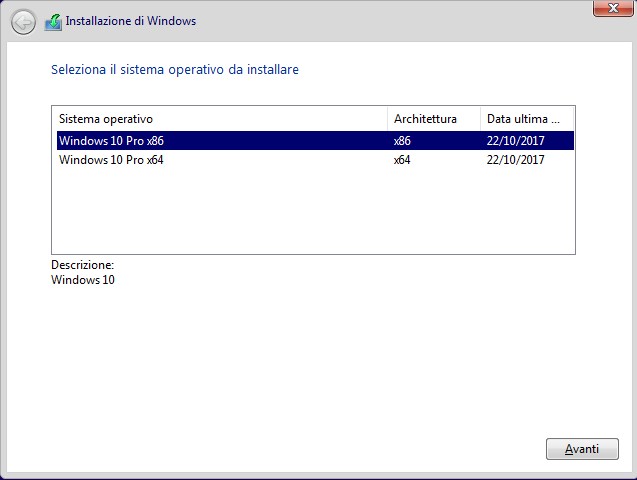Click the Sistema operativo column header
This screenshot has height=480, width=637.
(220, 119)
